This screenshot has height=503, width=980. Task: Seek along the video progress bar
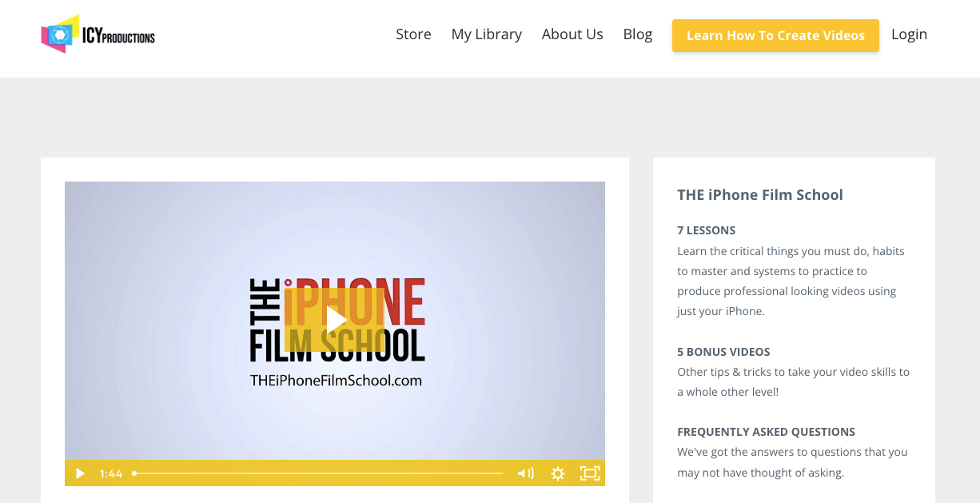coord(320,473)
